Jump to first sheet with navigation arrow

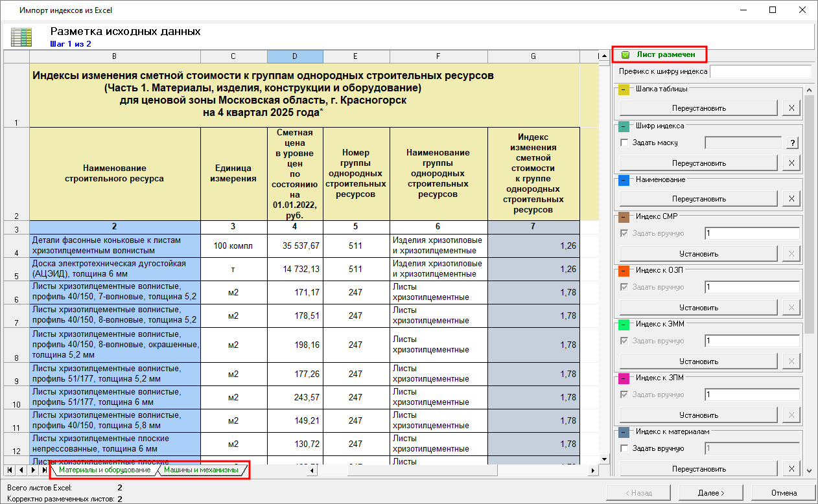10,470
